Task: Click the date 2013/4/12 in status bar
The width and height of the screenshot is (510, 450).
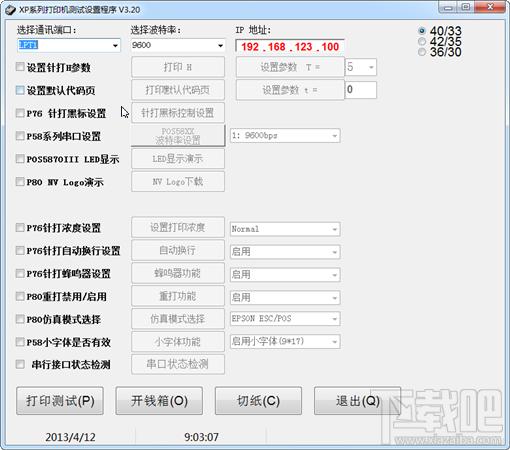Action: click(70, 437)
